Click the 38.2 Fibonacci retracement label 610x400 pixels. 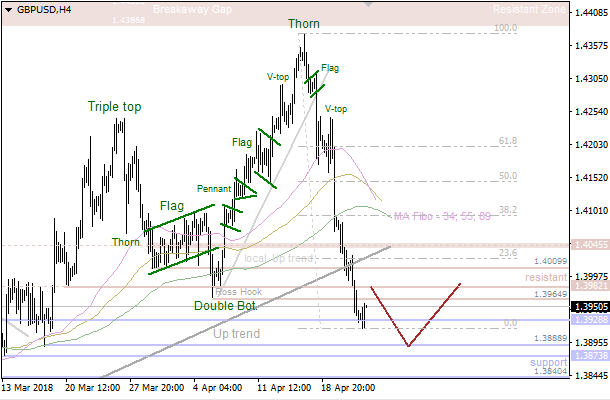tap(507, 210)
